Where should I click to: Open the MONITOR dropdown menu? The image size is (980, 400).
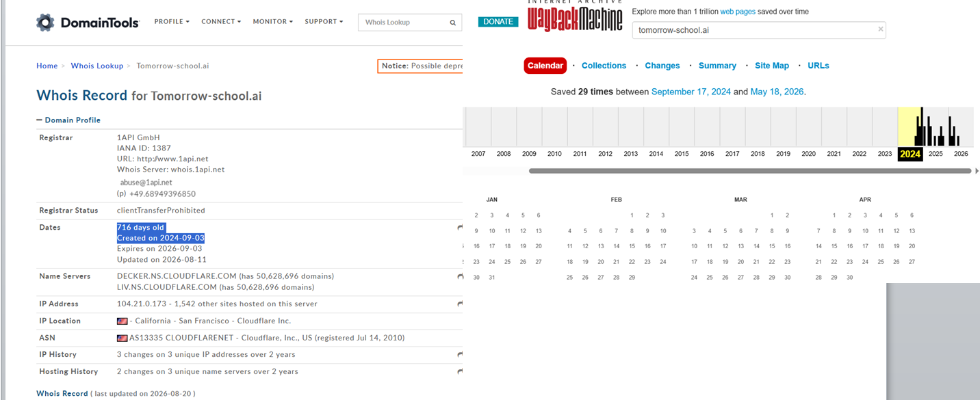point(273,22)
